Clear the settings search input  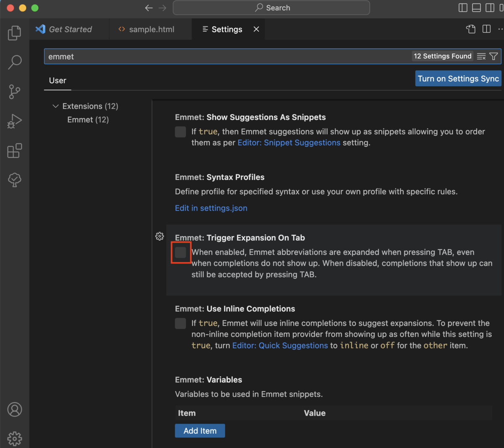pyautogui.click(x=481, y=56)
